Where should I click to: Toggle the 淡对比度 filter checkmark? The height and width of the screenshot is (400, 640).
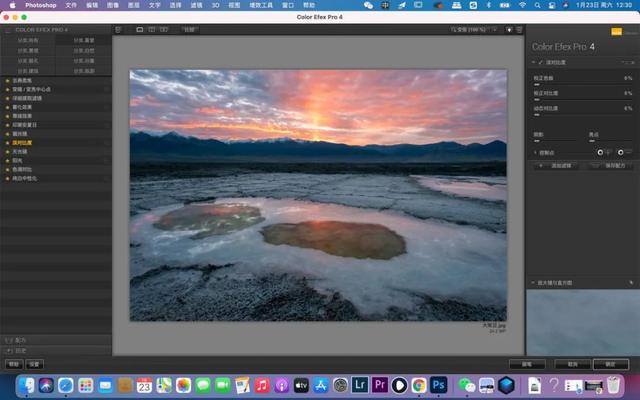[x=541, y=62]
